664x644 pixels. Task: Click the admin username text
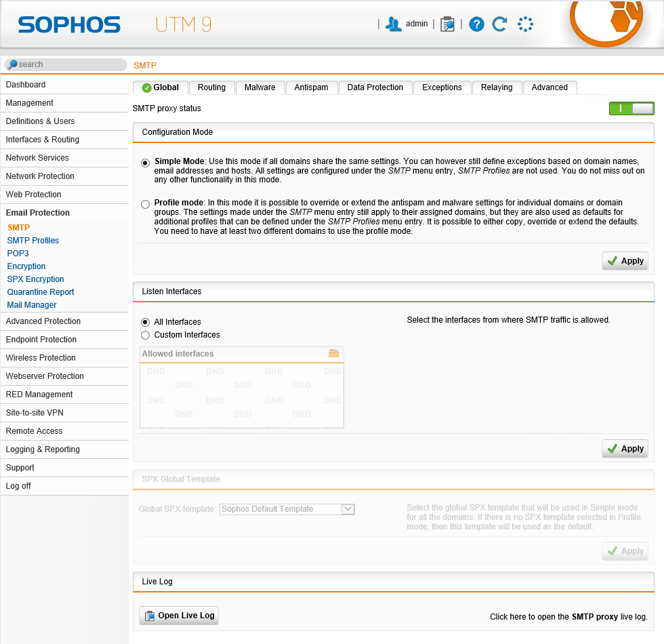(x=417, y=24)
